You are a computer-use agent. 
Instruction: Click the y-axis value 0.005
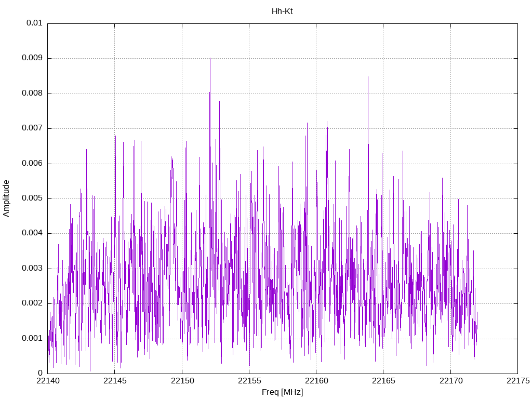tap(32, 198)
